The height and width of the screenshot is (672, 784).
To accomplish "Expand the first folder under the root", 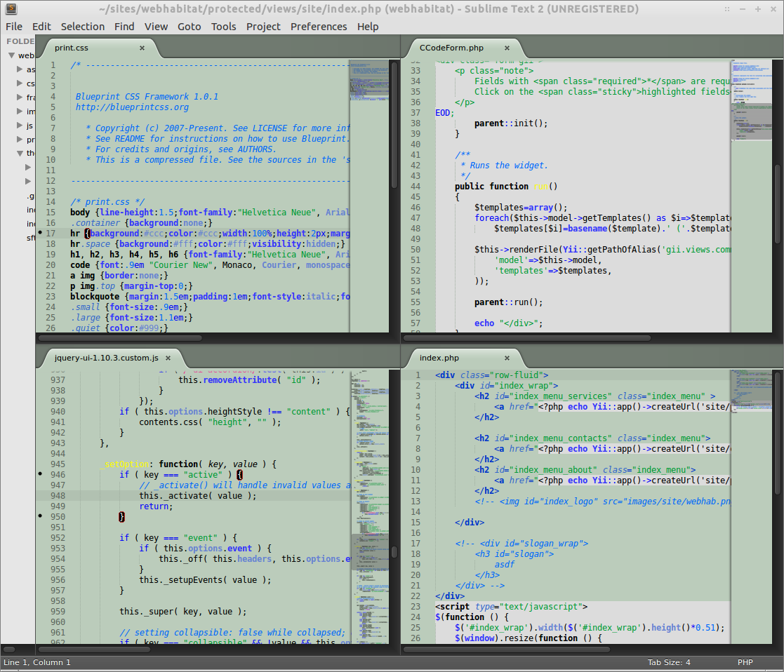I will 20,69.
